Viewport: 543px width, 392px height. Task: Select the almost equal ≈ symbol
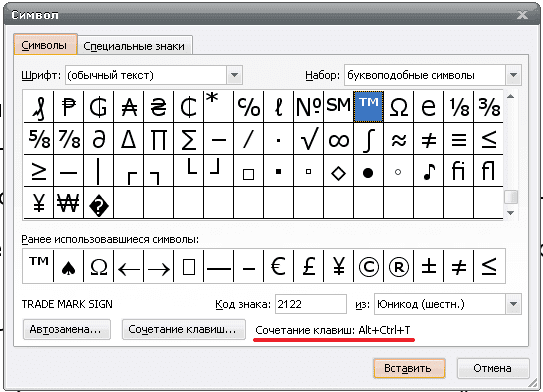398,139
